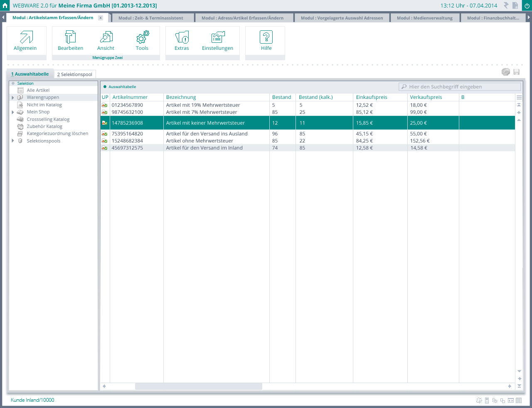Screen dimensions: 532x408
Task: Select Nicht im Katalog tree item
Action: [x=44, y=105]
